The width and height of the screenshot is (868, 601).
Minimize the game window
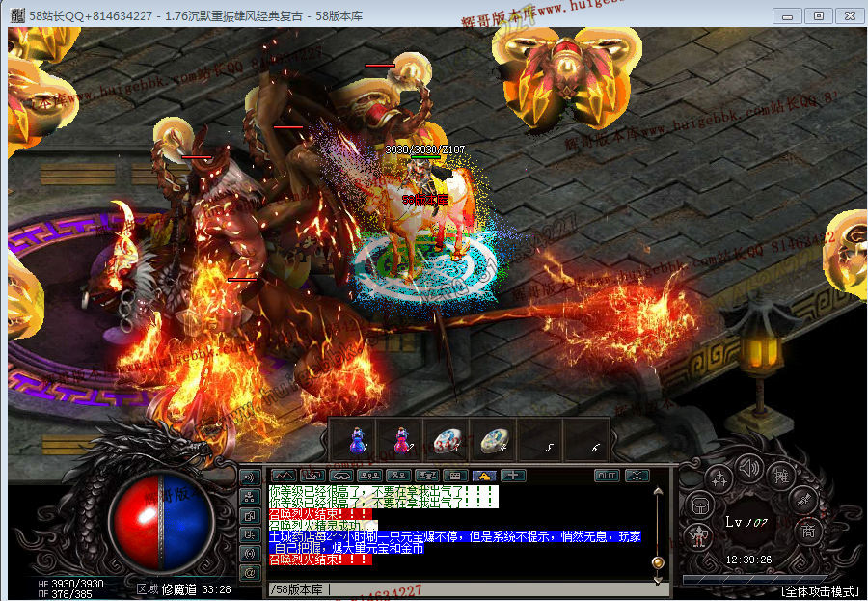point(787,16)
